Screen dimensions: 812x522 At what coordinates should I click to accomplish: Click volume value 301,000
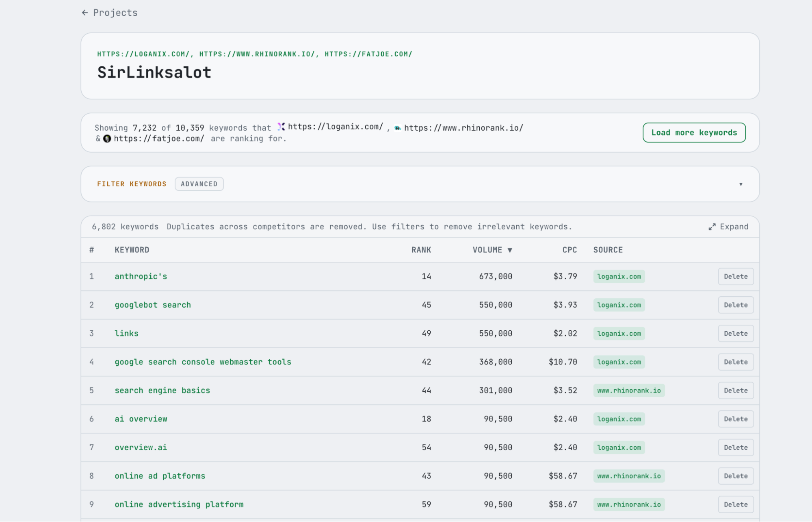click(495, 390)
